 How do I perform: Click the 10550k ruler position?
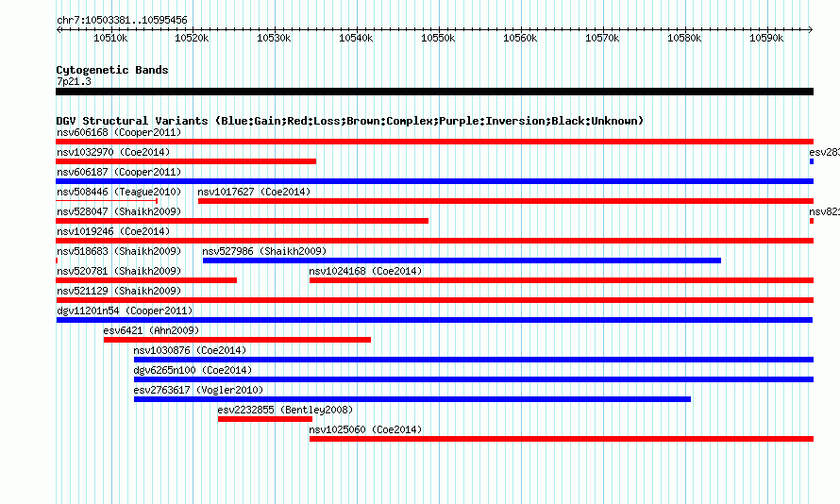pyautogui.click(x=438, y=38)
